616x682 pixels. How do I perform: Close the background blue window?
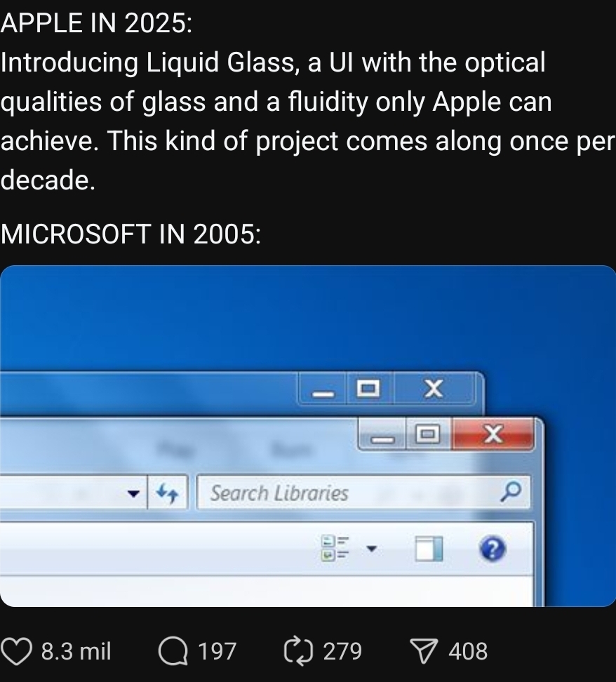(x=434, y=389)
